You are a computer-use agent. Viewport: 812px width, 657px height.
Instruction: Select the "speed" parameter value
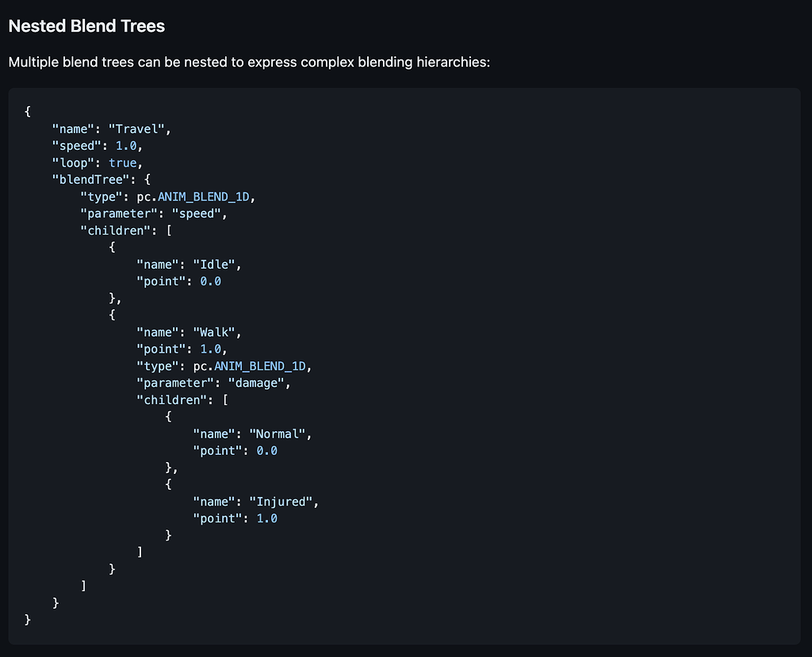(197, 212)
